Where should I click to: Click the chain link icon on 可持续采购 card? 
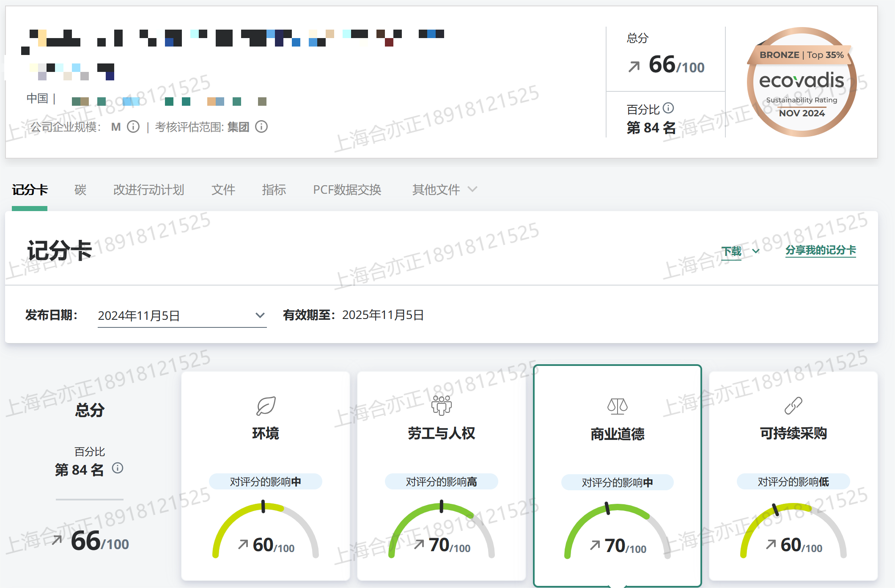tap(793, 406)
